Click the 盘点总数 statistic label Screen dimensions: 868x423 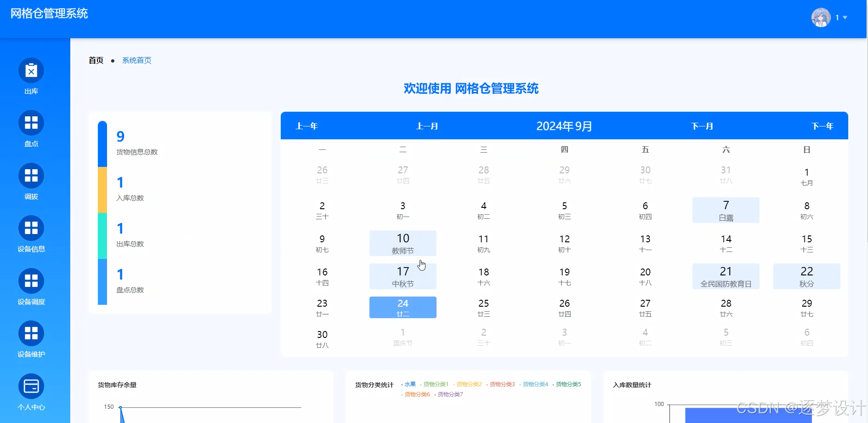click(130, 290)
